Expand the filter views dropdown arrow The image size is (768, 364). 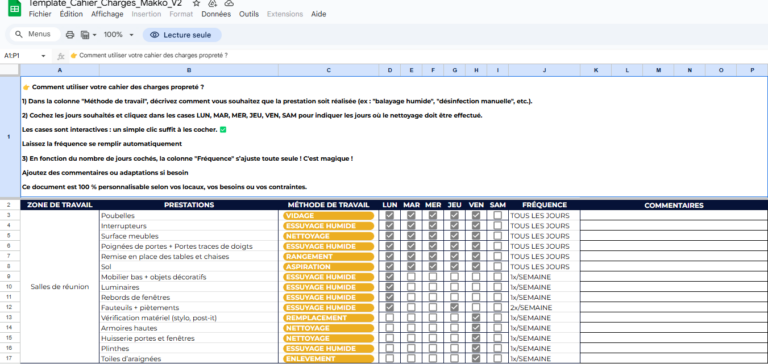click(95, 35)
